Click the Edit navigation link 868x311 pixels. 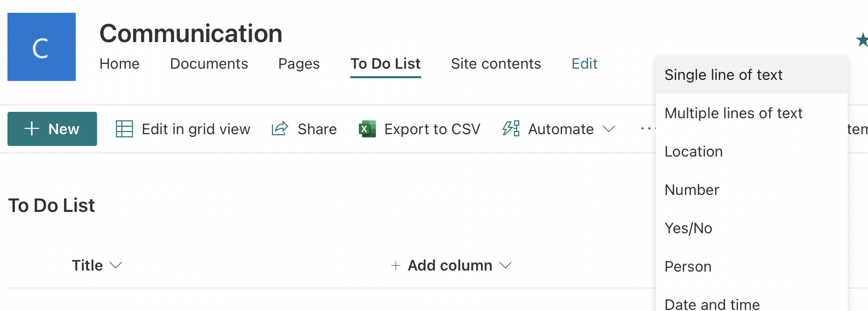[x=584, y=64]
